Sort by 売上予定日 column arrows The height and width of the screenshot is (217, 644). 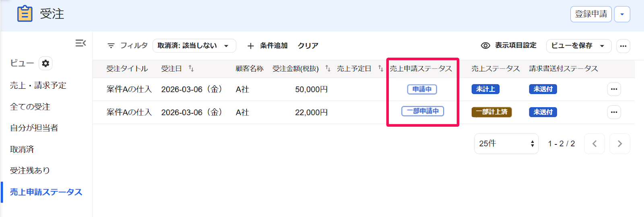pyautogui.click(x=380, y=69)
